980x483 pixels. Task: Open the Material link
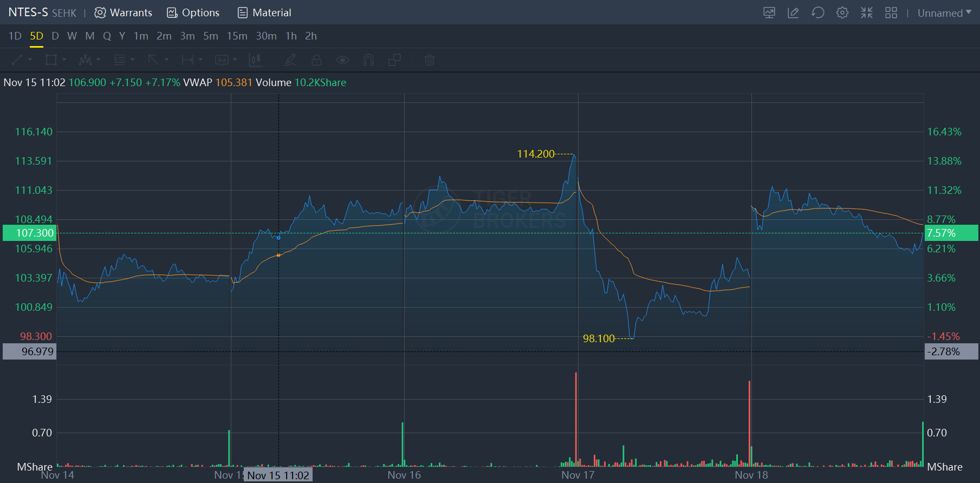point(272,12)
